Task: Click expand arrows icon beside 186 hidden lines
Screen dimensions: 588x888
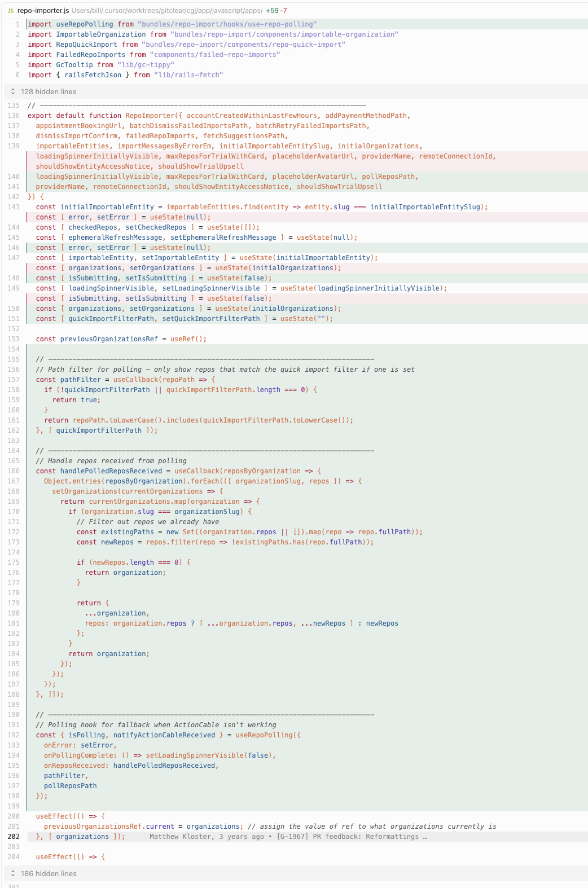Action: point(13,873)
